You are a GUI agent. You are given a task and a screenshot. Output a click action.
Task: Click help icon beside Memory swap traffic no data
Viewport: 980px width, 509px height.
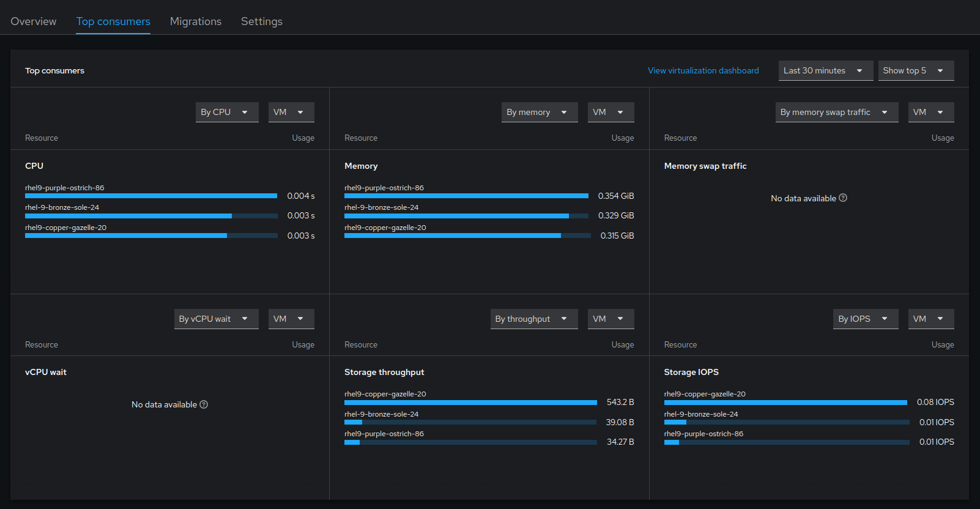coord(843,198)
